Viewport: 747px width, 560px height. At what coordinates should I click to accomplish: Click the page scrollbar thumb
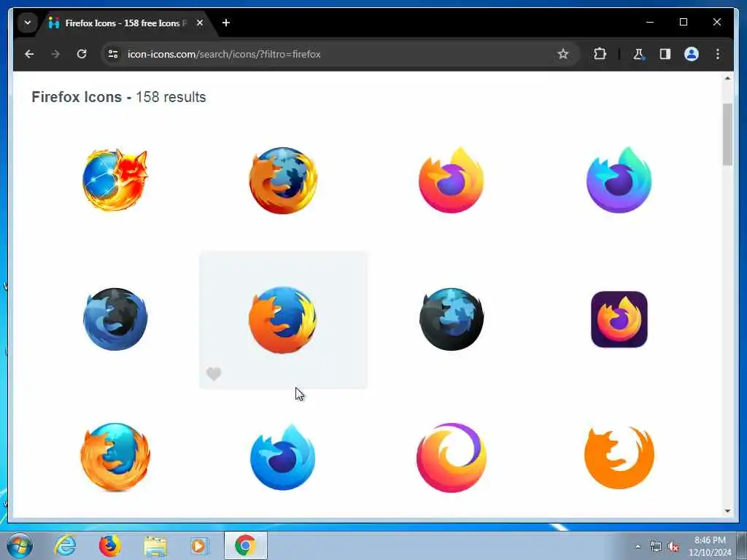pyautogui.click(x=727, y=134)
